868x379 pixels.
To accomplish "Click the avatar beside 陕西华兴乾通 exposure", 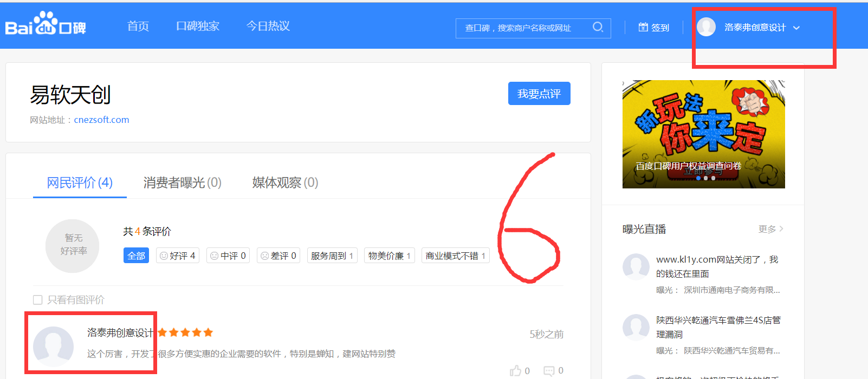I will (636, 328).
